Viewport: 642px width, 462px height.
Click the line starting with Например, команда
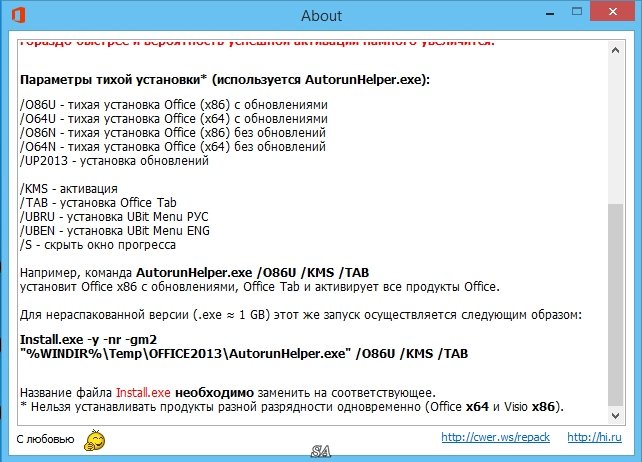point(194,273)
